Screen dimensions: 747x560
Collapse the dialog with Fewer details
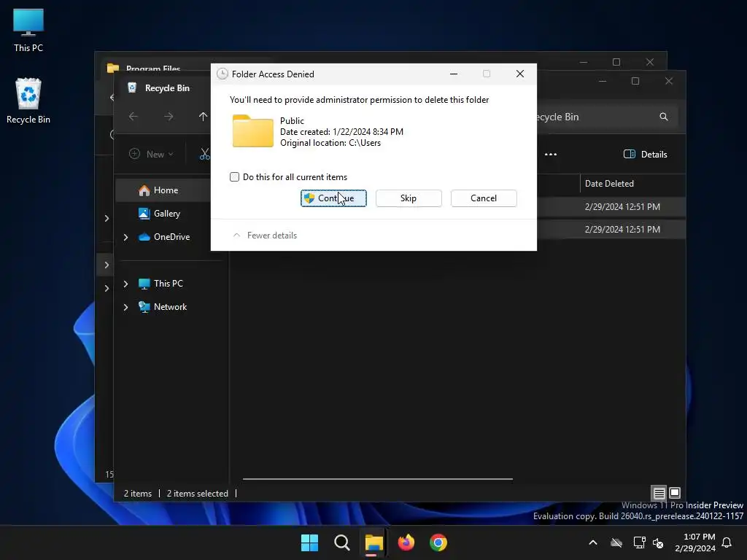coord(265,236)
